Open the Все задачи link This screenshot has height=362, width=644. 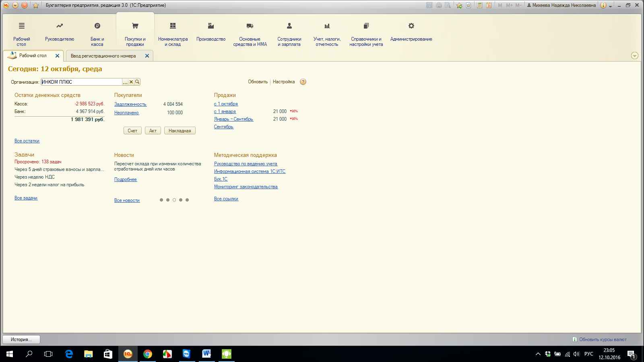pyautogui.click(x=26, y=198)
